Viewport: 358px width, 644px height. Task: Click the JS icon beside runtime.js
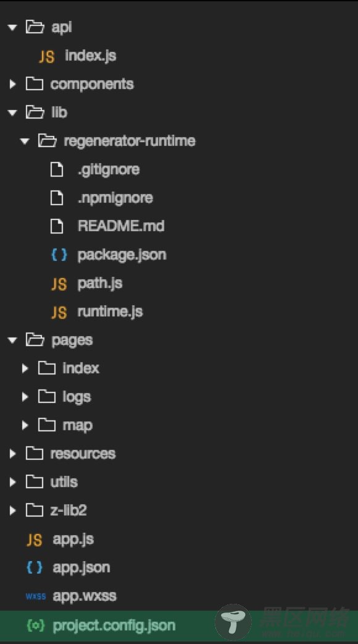coord(59,312)
